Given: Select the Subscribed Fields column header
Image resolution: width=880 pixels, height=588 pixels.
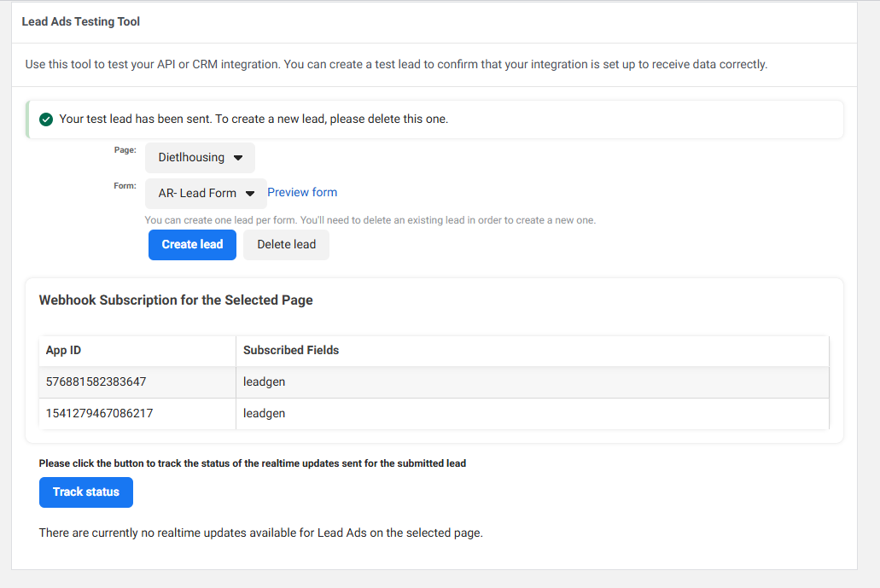Looking at the screenshot, I should pos(291,351).
